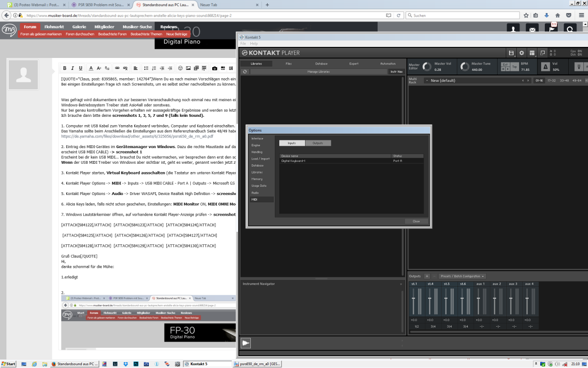Open Kontakt workspace layout panel icon
Viewport: 588px width, 368px height.
point(532,53)
